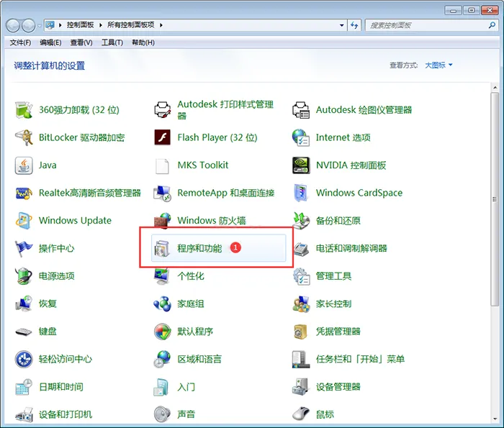504x428 pixels.
Task: Click the 家长控制 icon
Action: [x=301, y=304]
